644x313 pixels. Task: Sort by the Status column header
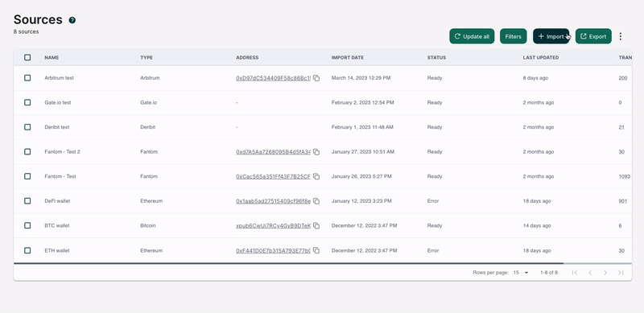pyautogui.click(x=436, y=57)
